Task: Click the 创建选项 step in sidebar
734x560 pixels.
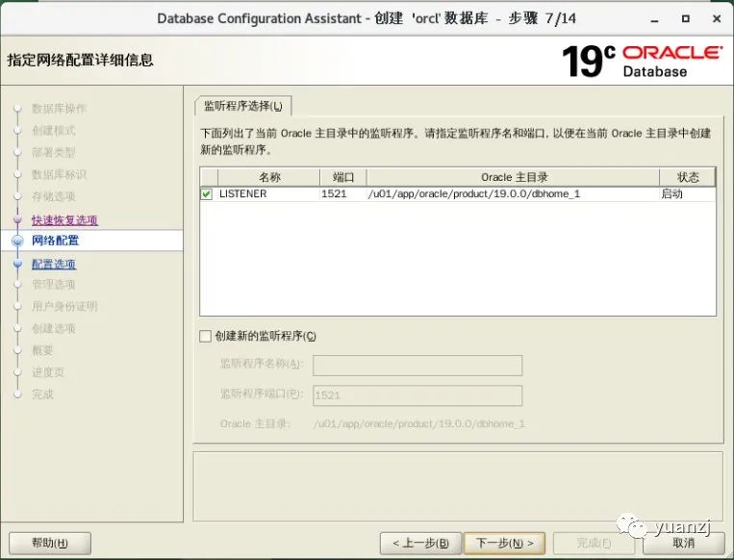Action: pyautogui.click(x=54, y=329)
